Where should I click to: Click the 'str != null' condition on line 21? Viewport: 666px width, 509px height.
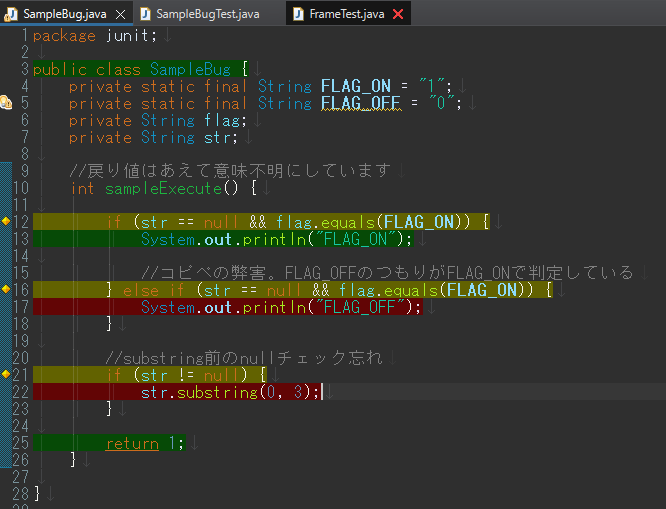190,375
